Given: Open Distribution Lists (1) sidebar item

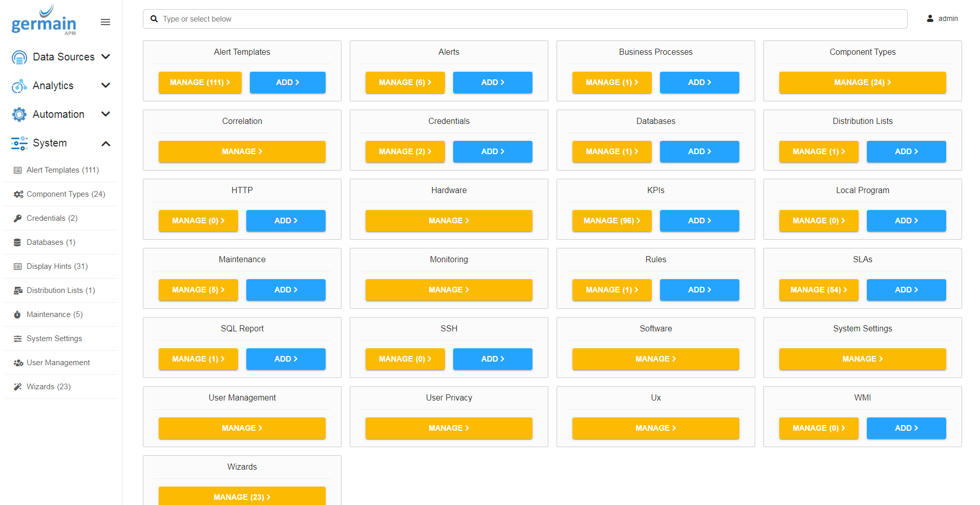Looking at the screenshot, I should point(60,290).
